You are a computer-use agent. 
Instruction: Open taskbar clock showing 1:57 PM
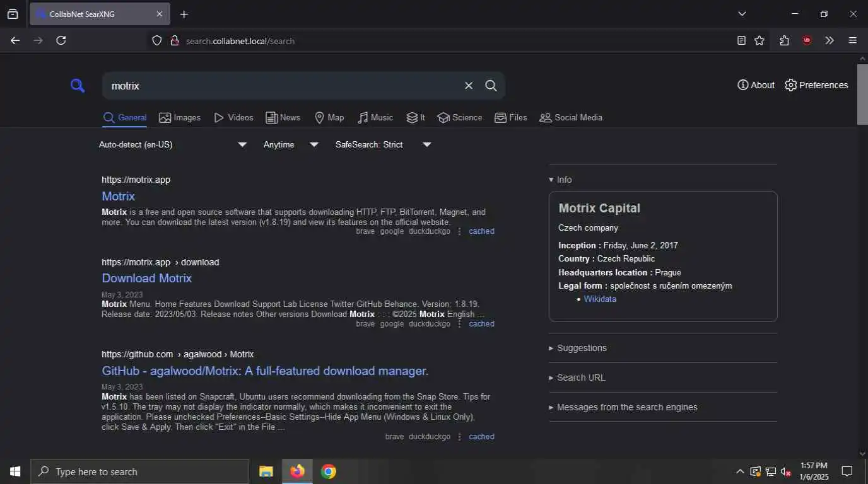click(x=813, y=471)
